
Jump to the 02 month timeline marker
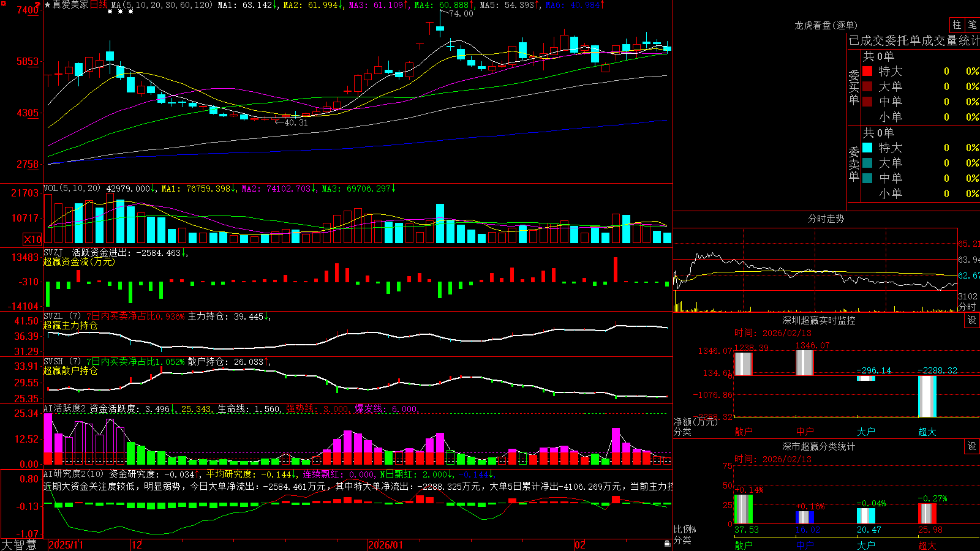[580, 545]
